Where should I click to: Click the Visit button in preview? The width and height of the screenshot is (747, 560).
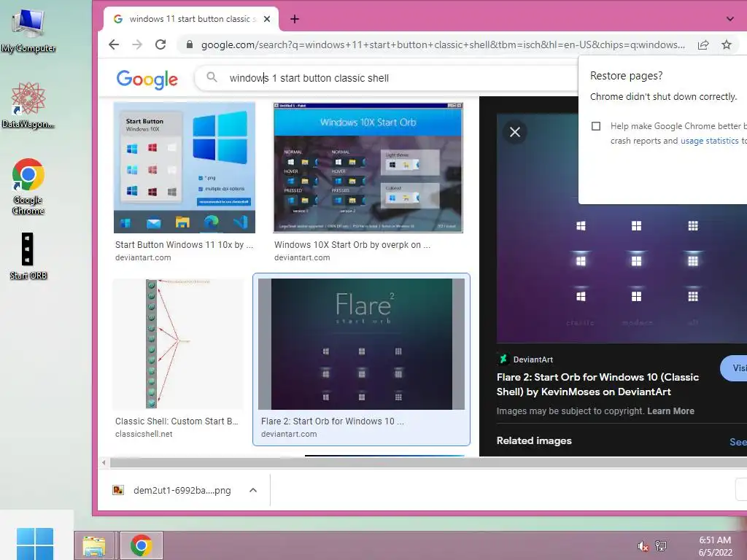[734, 368]
